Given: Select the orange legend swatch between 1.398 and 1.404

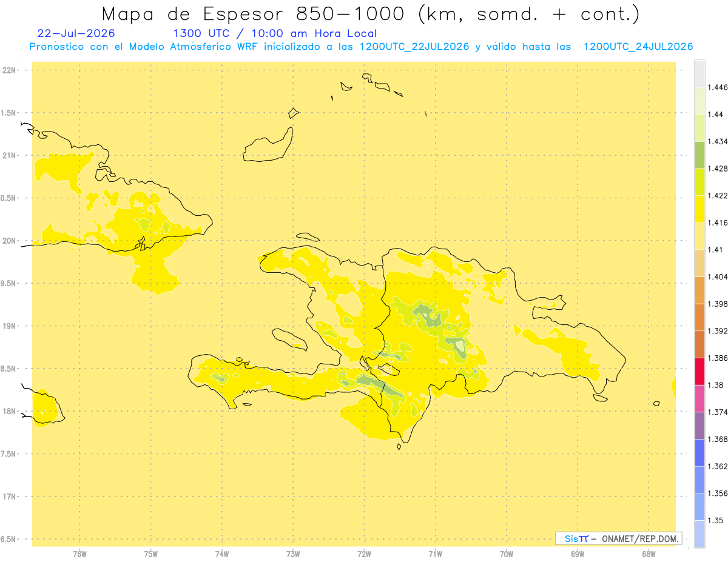Looking at the screenshot, I should coord(699,290).
